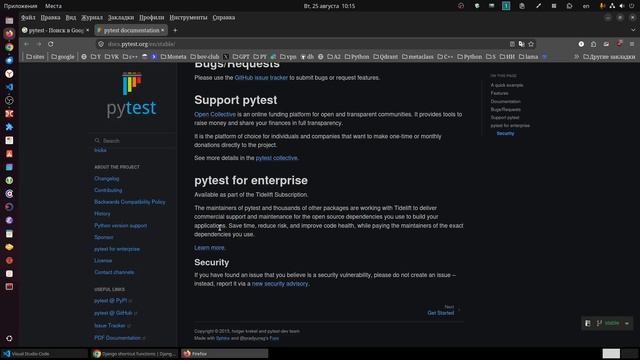Switch keyboard layout indicator en
Viewport: 640px width, 360px height.
[x=586, y=6]
